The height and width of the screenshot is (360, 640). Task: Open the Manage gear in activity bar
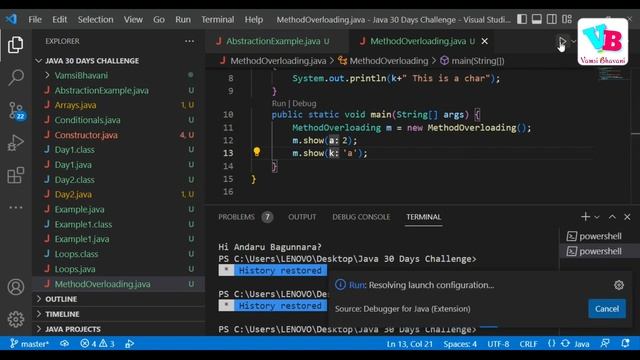point(16,319)
